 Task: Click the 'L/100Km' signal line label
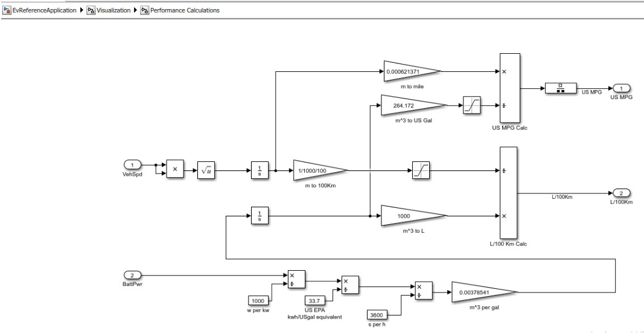tap(562, 197)
